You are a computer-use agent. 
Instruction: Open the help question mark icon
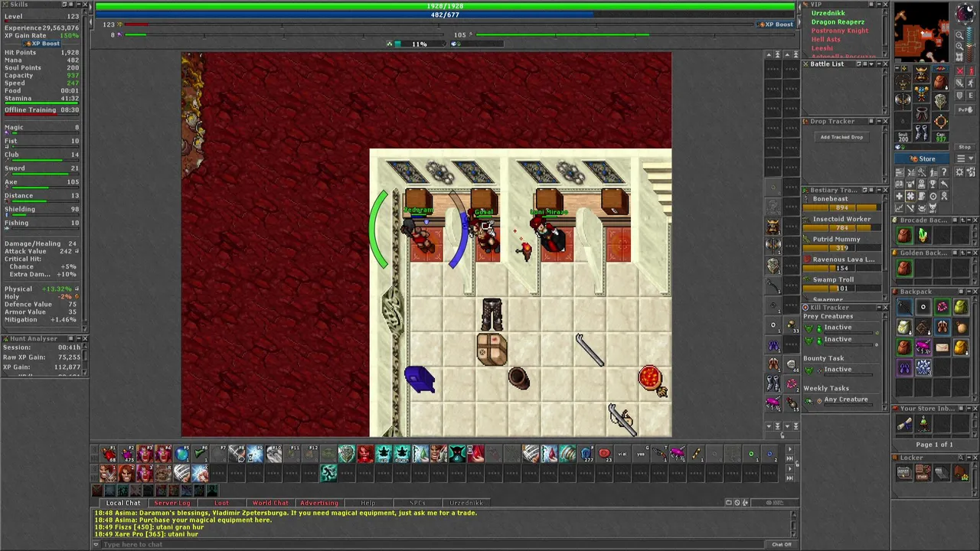point(944,171)
